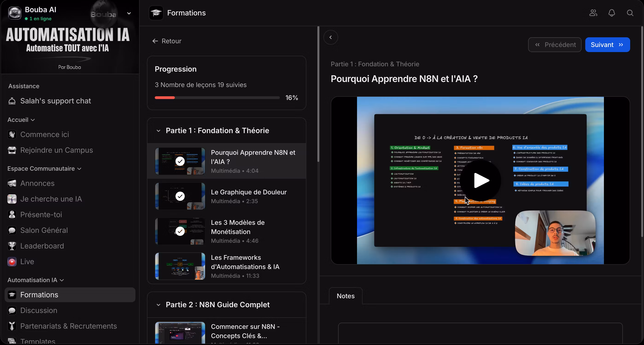Click the Précédent button

[x=554, y=45]
